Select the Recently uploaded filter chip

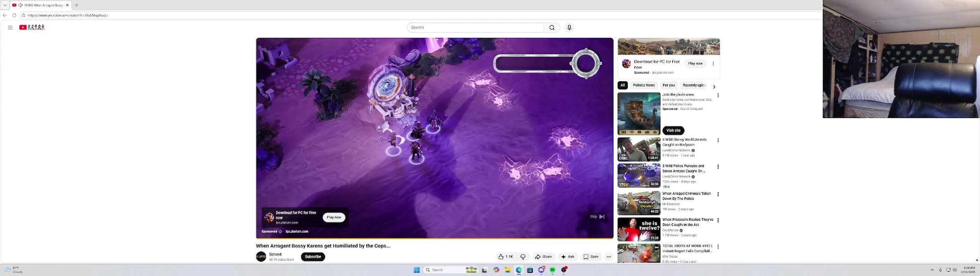point(694,85)
